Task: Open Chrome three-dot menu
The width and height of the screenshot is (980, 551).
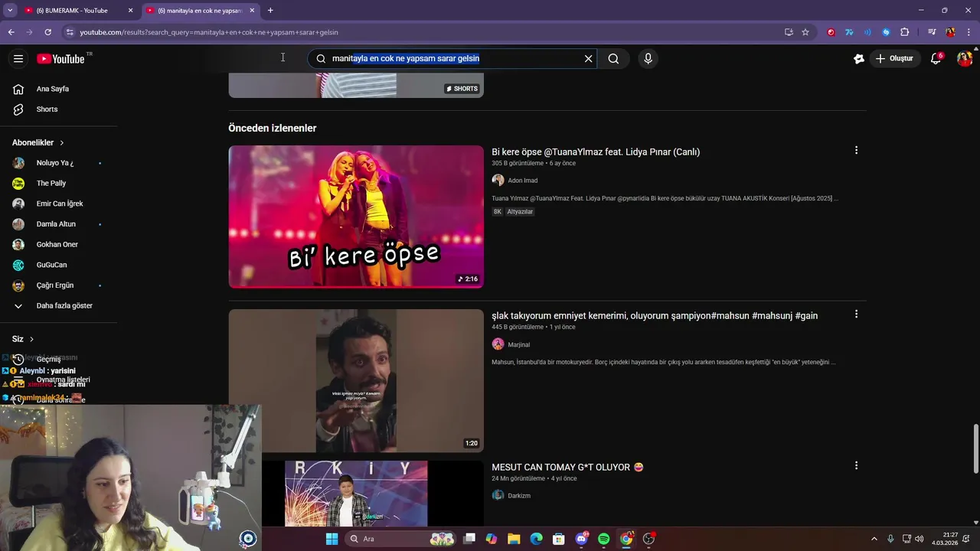Action: point(969,32)
